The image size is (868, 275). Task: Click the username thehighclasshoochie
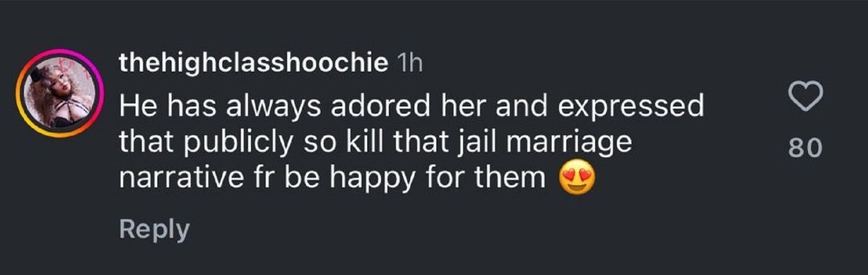click(x=254, y=64)
